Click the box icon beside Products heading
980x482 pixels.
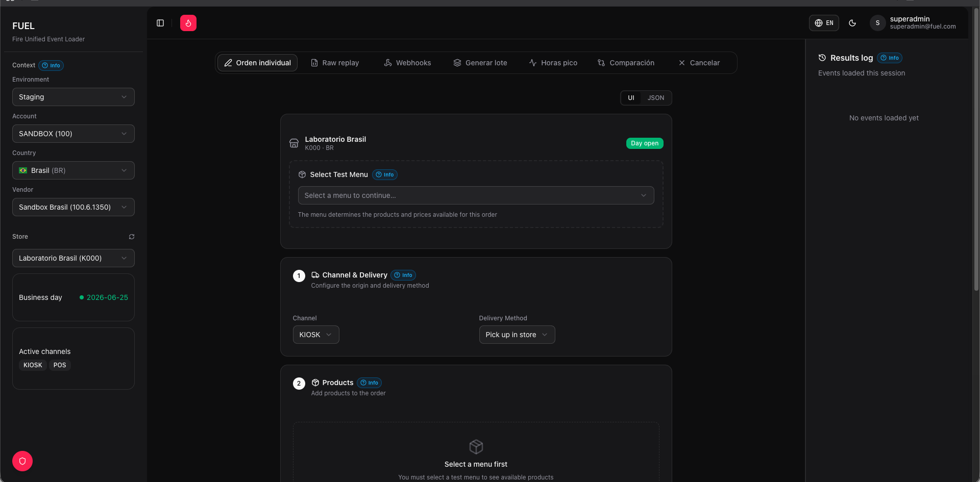(x=315, y=383)
